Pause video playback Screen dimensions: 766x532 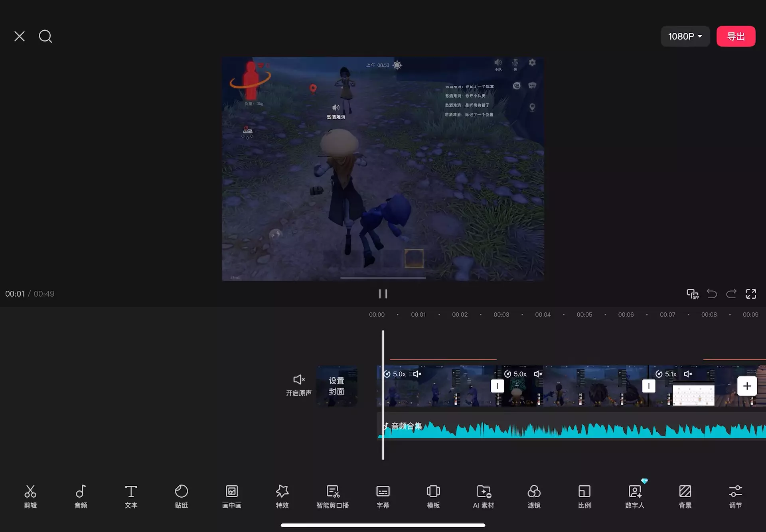[x=383, y=294]
